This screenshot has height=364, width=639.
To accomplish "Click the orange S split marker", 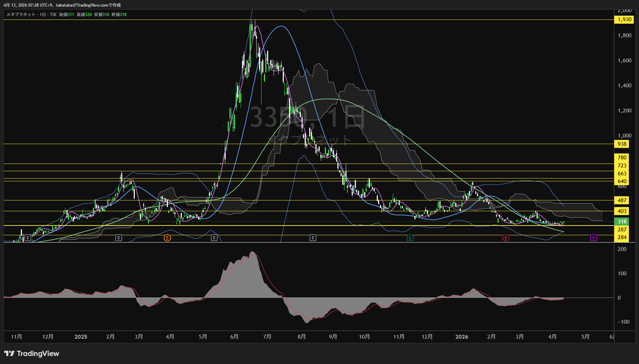I will coord(167,238).
